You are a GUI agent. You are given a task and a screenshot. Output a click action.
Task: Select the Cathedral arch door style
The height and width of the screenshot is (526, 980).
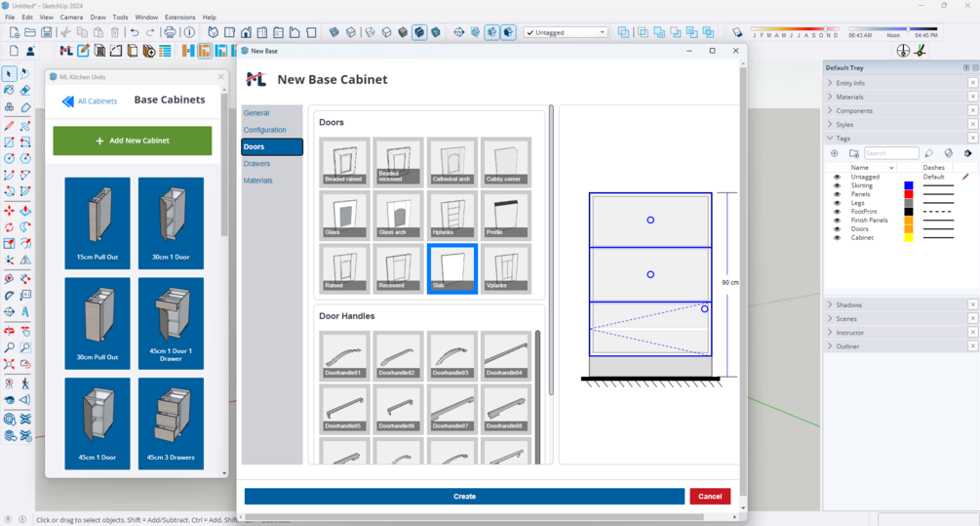pos(451,162)
